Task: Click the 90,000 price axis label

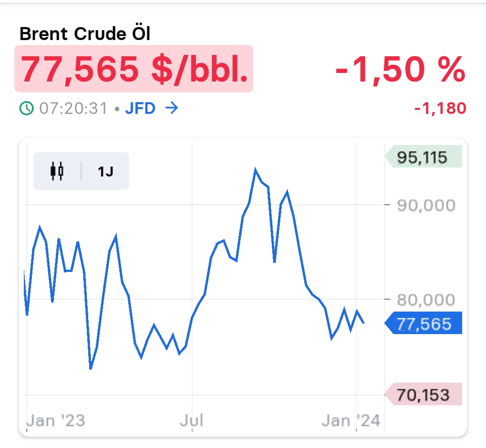Action: point(426,205)
